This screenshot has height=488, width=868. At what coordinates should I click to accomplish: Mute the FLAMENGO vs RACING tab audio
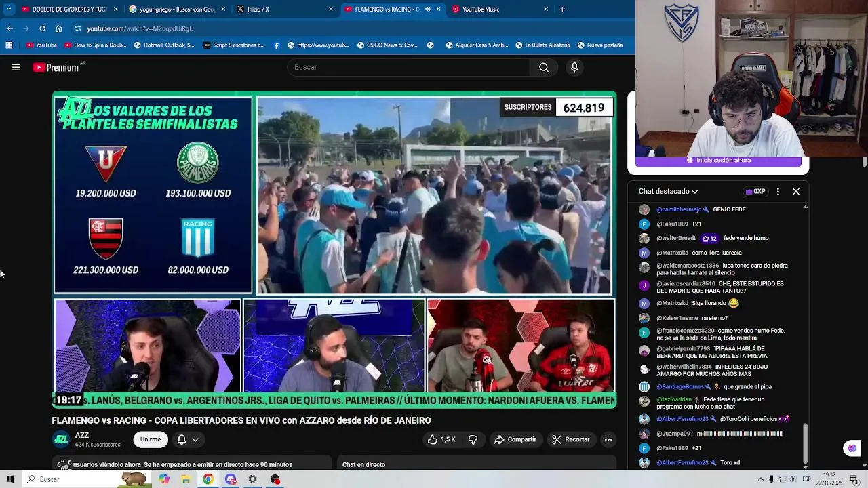coord(427,9)
